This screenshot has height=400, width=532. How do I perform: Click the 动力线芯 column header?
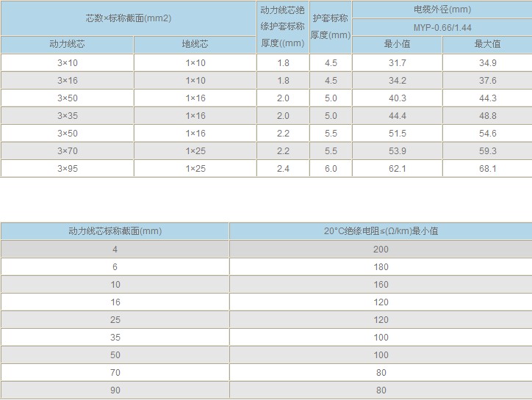click(67, 45)
